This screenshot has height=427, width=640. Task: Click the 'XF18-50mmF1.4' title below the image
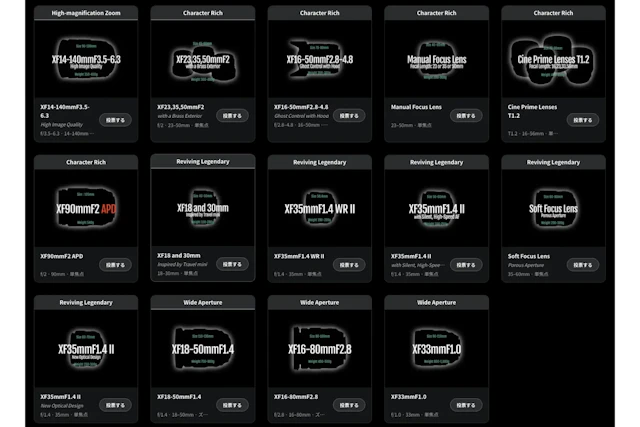[x=179, y=397]
